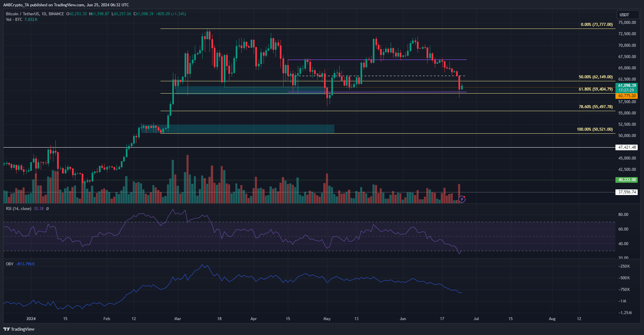The width and height of the screenshot is (644, 335).
Task: Click the white 47,421.48 price level tag
Action: pos(627,147)
